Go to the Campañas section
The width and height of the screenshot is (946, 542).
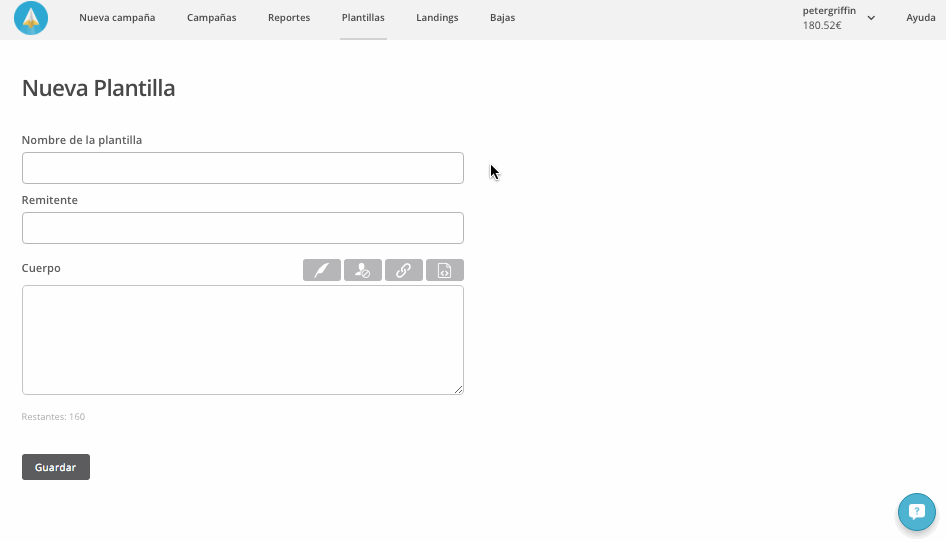pyautogui.click(x=211, y=18)
